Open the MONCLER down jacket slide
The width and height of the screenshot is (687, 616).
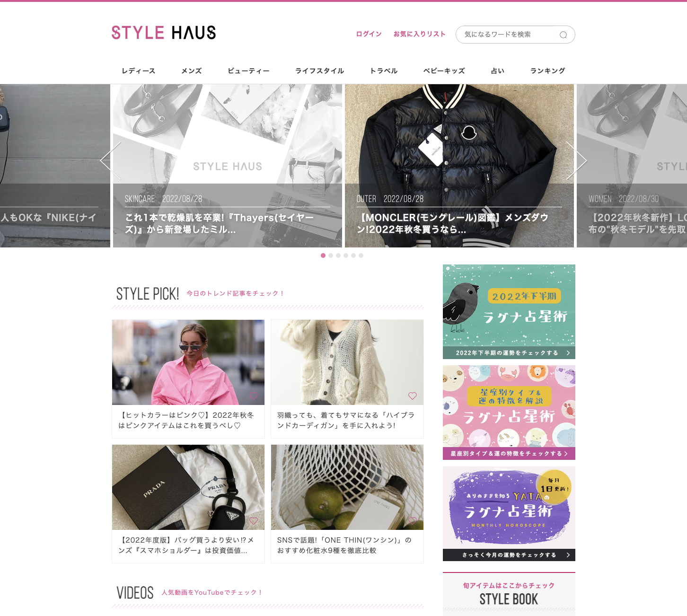coord(459,166)
